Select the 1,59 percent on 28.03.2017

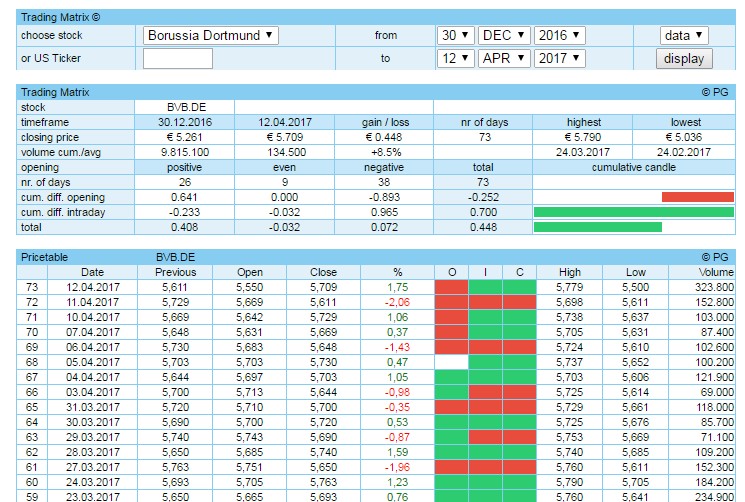[398, 452]
